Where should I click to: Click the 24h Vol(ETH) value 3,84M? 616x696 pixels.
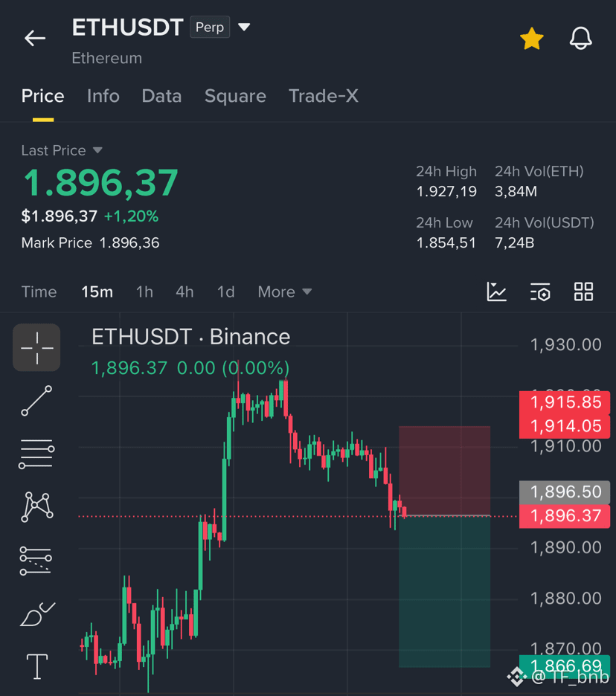tap(516, 192)
